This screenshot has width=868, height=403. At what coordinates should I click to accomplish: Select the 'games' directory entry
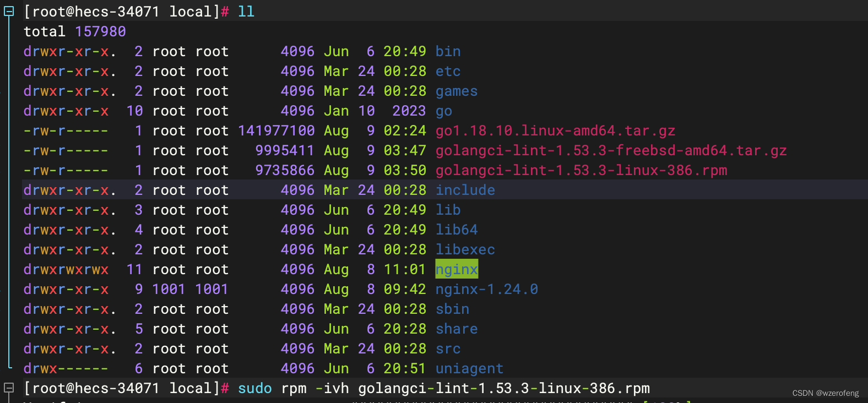457,91
